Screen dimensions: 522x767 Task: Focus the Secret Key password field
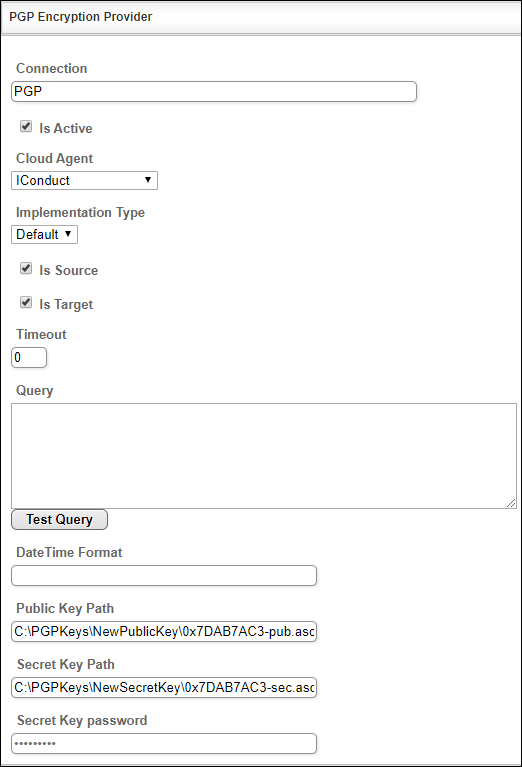[x=164, y=744]
